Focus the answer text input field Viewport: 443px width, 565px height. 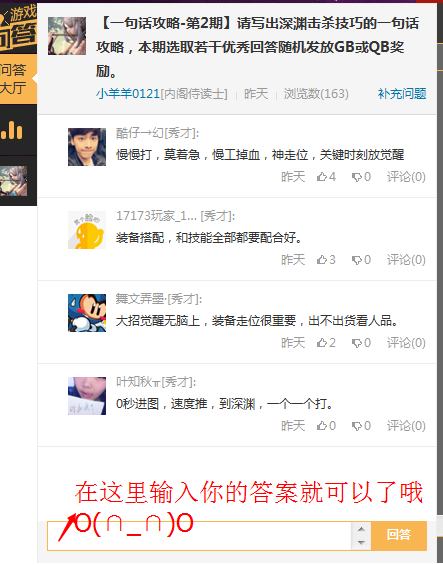(x=199, y=536)
